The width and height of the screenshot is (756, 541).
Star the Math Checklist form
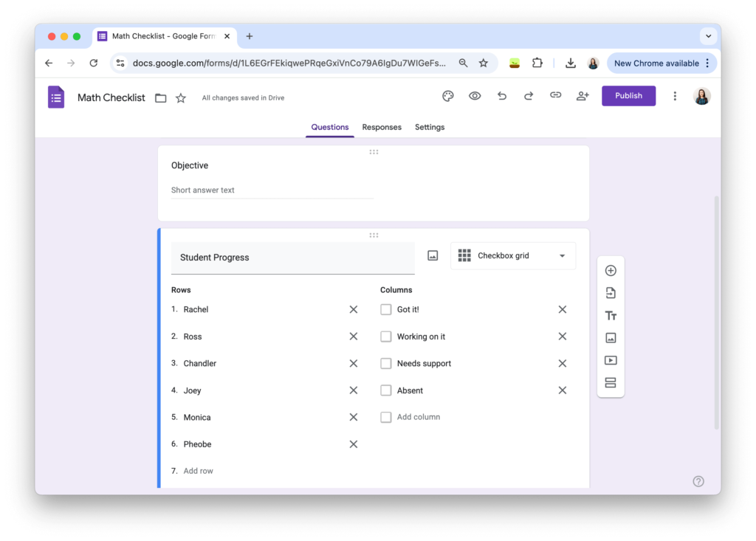[181, 97]
